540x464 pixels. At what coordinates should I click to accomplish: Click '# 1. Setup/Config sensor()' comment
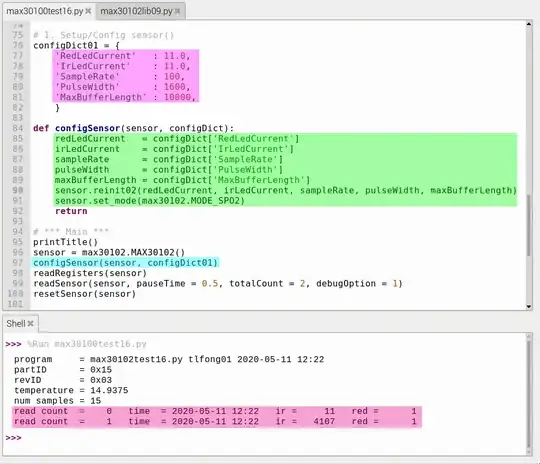pos(104,35)
